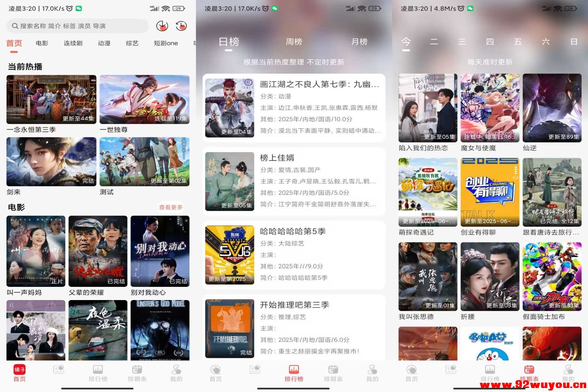Open watch history via the clock icon
Image resolution: width=588 pixels, height=392 pixels.
181,26
